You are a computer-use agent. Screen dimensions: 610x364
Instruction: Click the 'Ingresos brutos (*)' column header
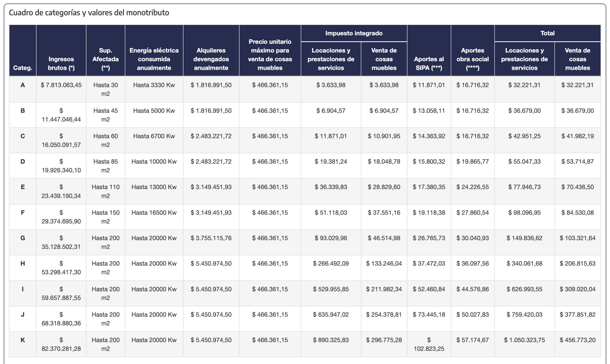coord(61,63)
